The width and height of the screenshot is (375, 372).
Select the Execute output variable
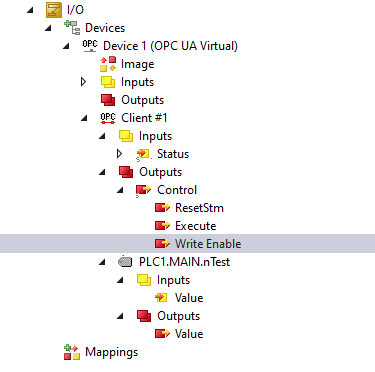click(196, 226)
